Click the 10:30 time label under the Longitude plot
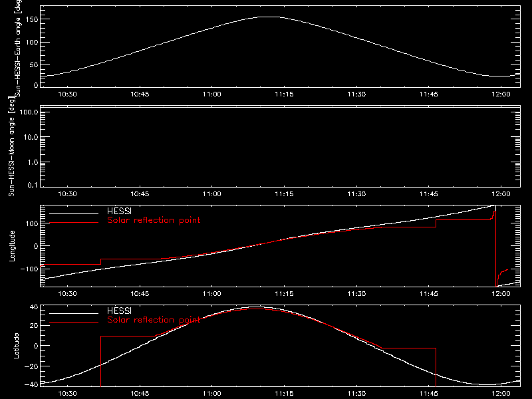Screen dimensions: 532x399 (x=68, y=294)
